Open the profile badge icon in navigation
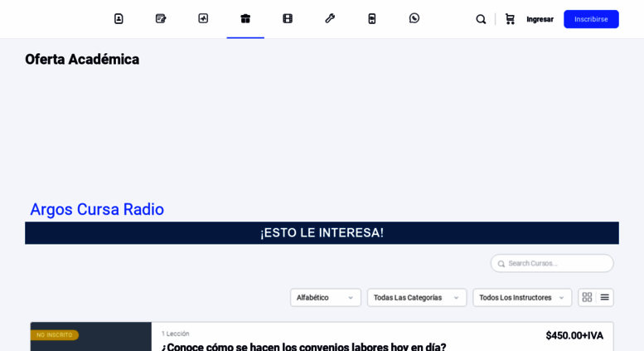 click(x=119, y=18)
